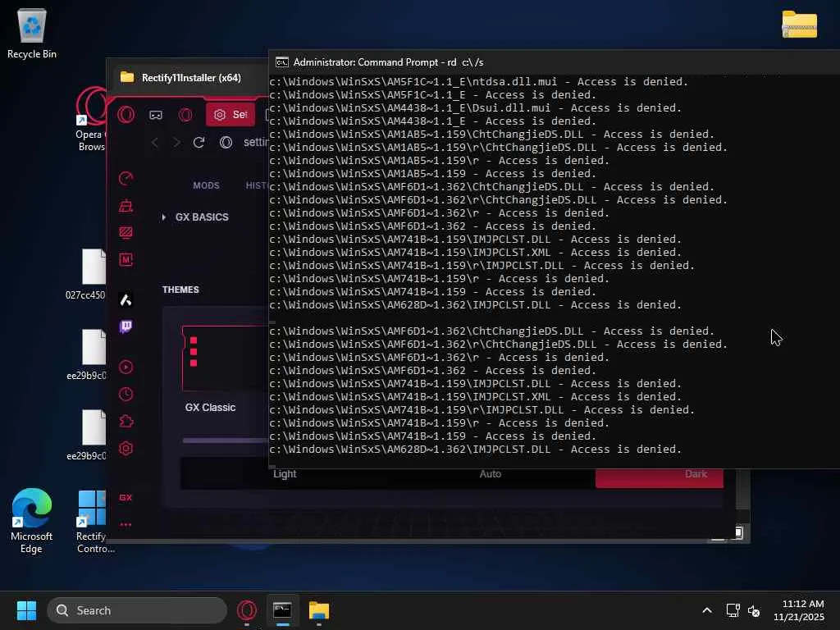Image resolution: width=840 pixels, height=630 pixels.
Task: Click the muted volume tray icon
Action: coord(754,610)
